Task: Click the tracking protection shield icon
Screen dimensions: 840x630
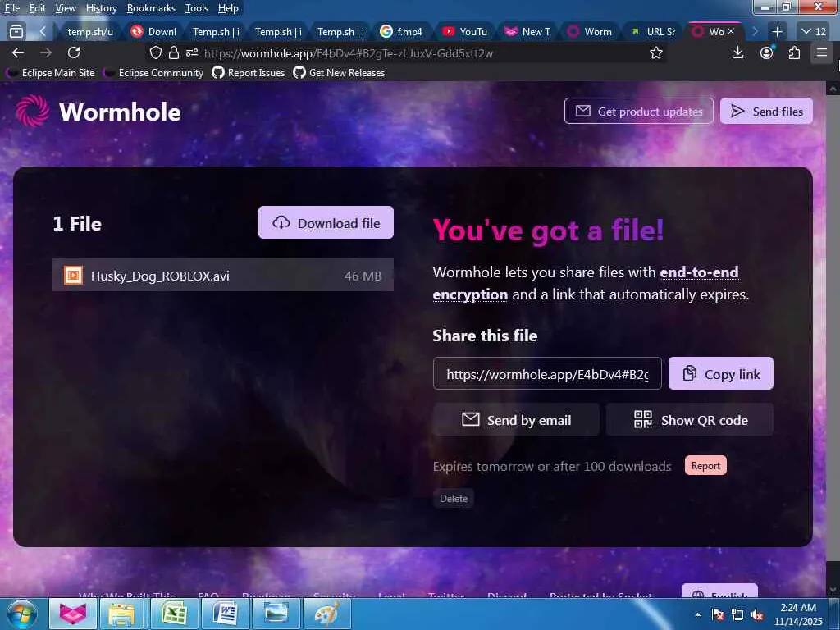Action: coord(155,52)
